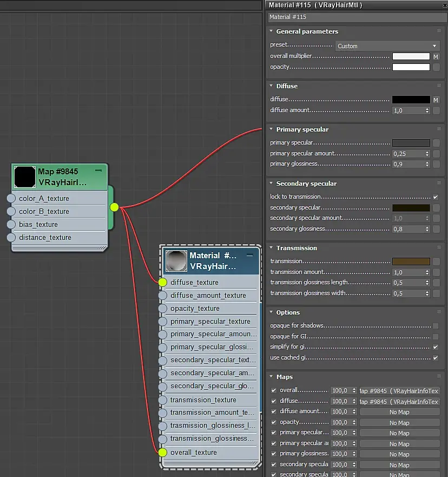Toggle the lock to transmission checkbox
Screen dimensions: 448x477
click(x=436, y=197)
